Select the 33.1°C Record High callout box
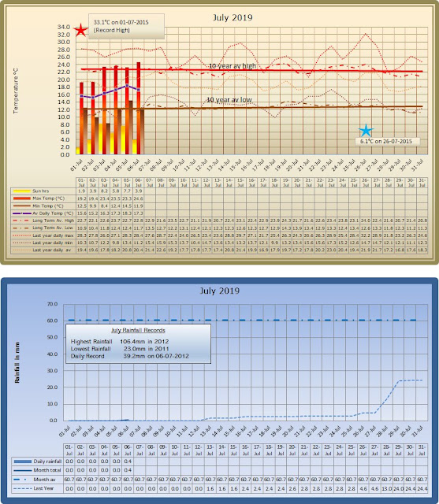This screenshot has height=504, width=439. tap(126, 26)
